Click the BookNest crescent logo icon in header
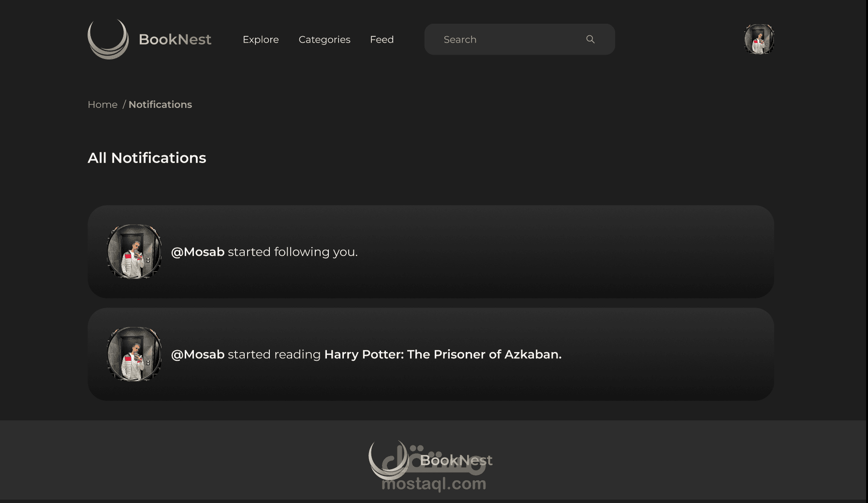This screenshot has width=868, height=503. pyautogui.click(x=108, y=39)
